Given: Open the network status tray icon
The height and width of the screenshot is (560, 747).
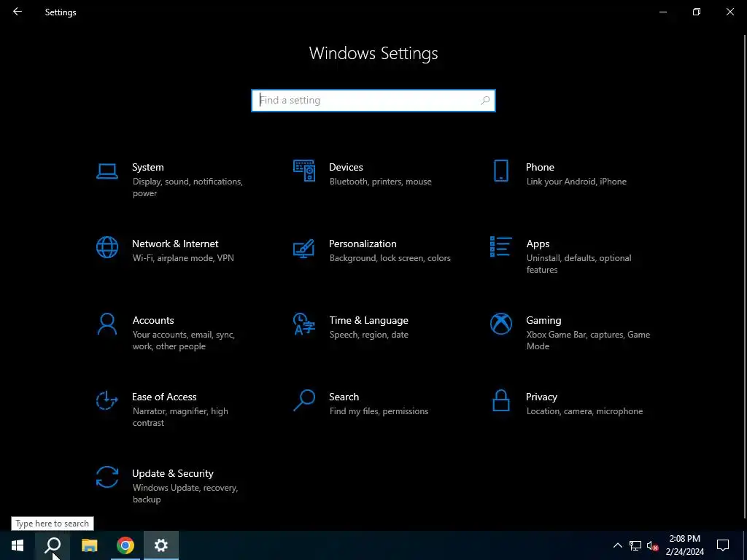Looking at the screenshot, I should pos(635,545).
